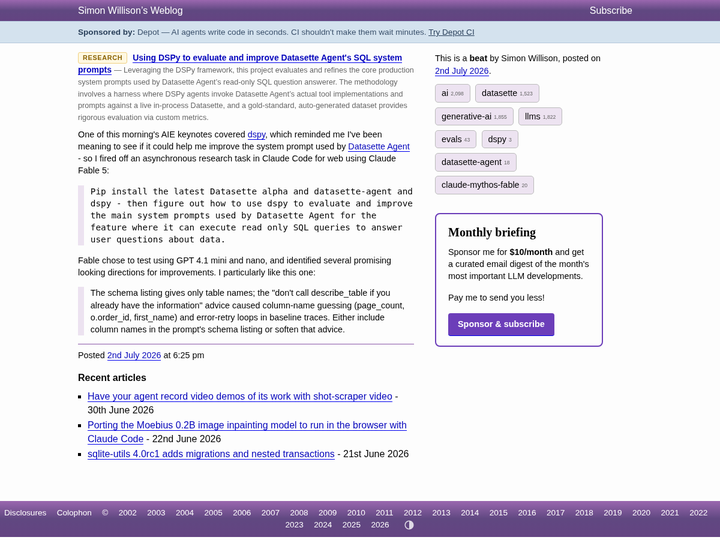The width and height of the screenshot is (720, 540).
Task: Go to the 2026 archive
Action: (x=380, y=525)
